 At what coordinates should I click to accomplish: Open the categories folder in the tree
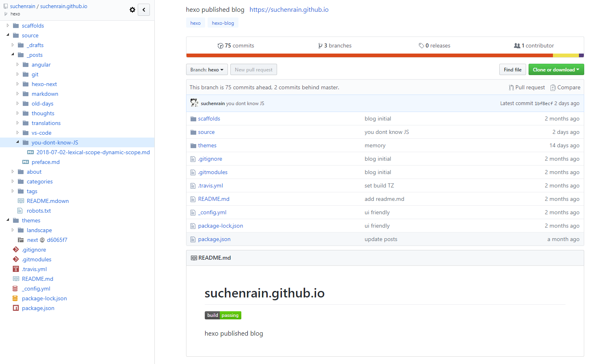(x=39, y=181)
